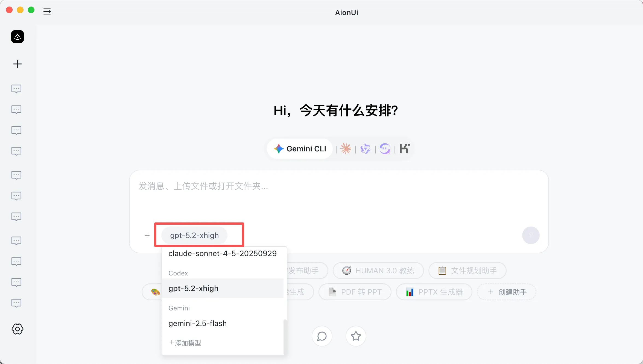Switch to the Claude agent icon
Screen dimensions: 643x364
pyautogui.click(x=346, y=149)
